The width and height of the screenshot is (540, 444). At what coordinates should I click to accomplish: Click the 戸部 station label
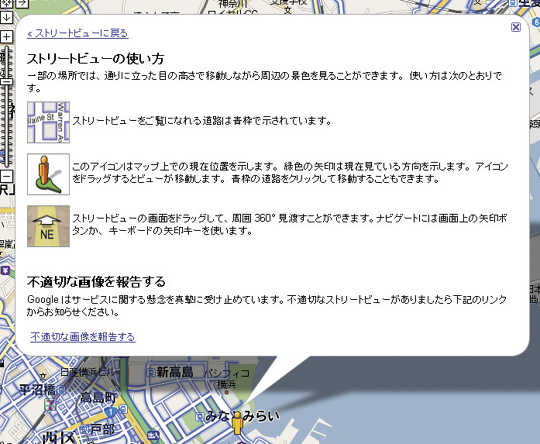[103, 429]
